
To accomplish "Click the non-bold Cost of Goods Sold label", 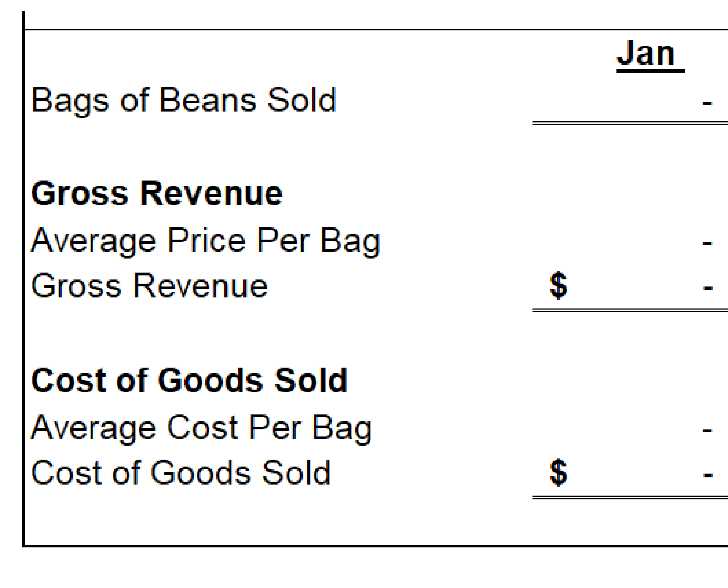I will tap(181, 473).
